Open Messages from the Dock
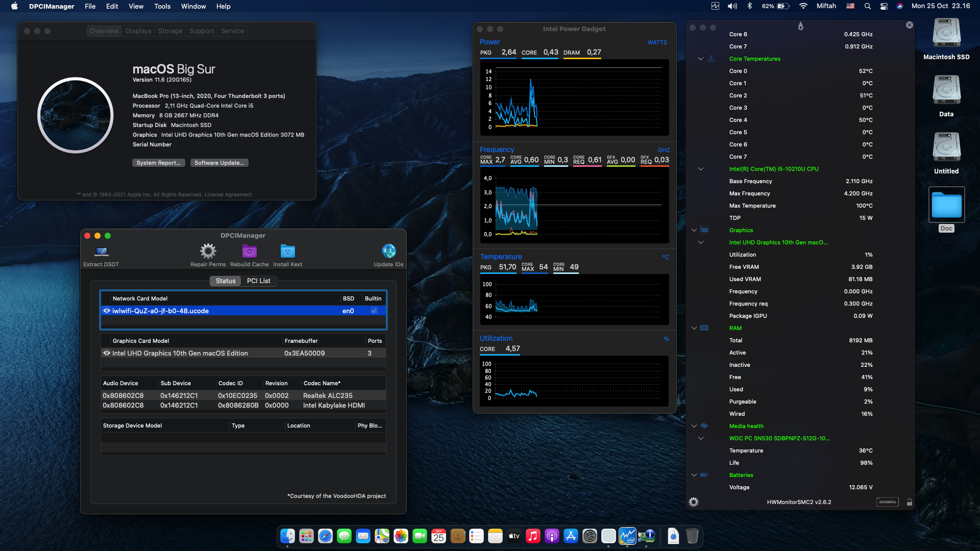Screen dimensions: 980x551 tap(344, 536)
